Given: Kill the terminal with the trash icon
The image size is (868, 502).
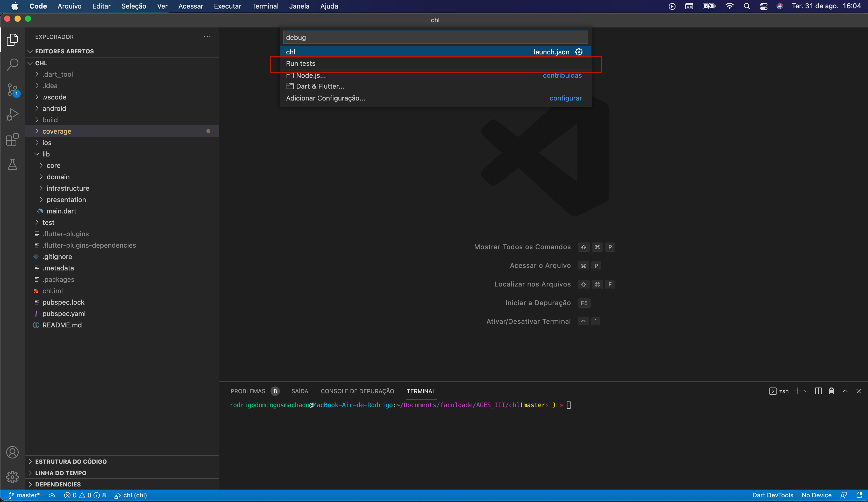Looking at the screenshot, I should 831,391.
